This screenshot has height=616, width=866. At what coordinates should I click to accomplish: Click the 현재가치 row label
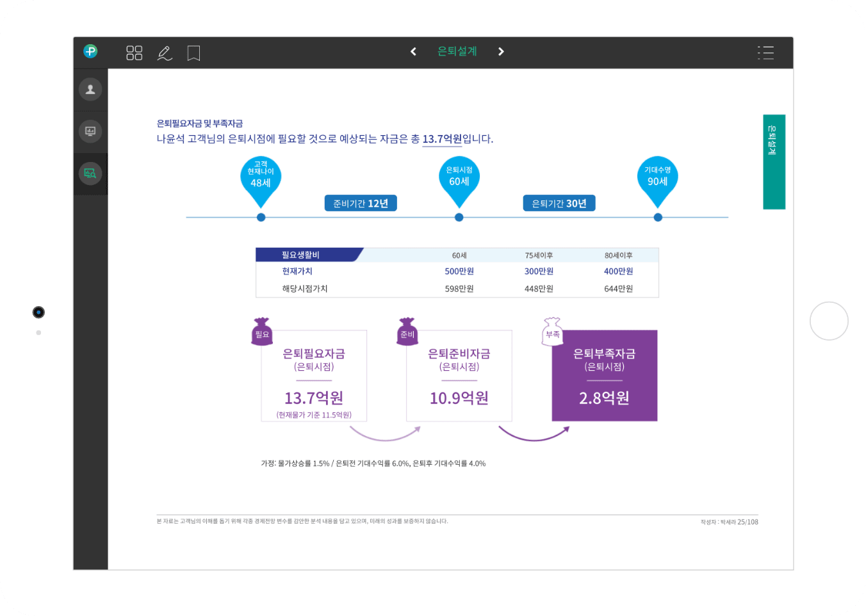click(x=297, y=272)
